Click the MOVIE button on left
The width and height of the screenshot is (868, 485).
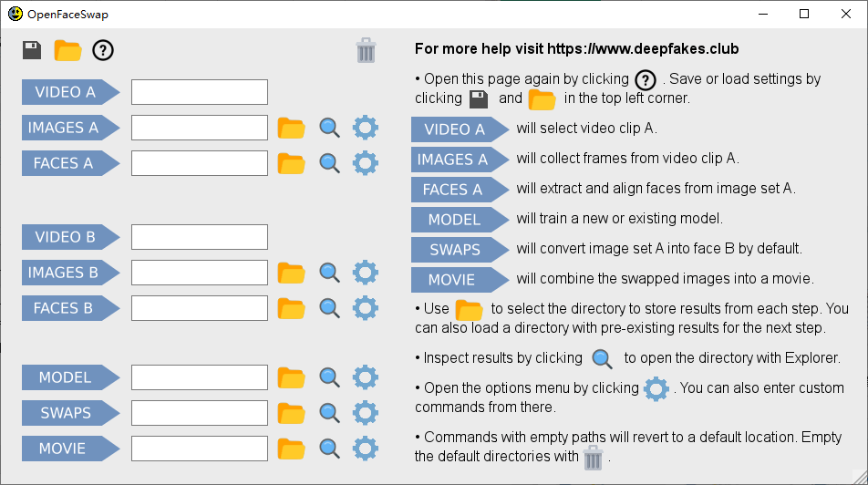click(x=67, y=449)
